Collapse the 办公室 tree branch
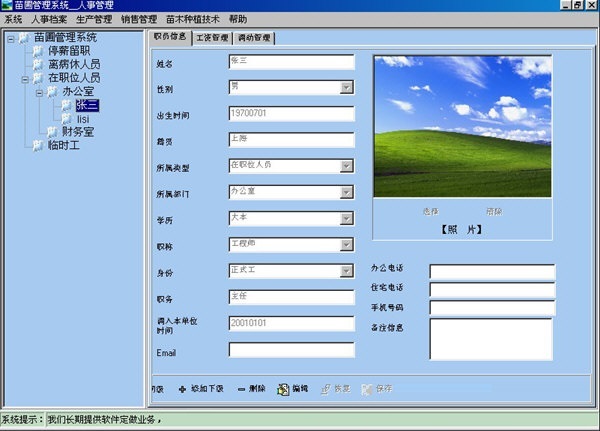The image size is (600, 431). click(x=39, y=93)
